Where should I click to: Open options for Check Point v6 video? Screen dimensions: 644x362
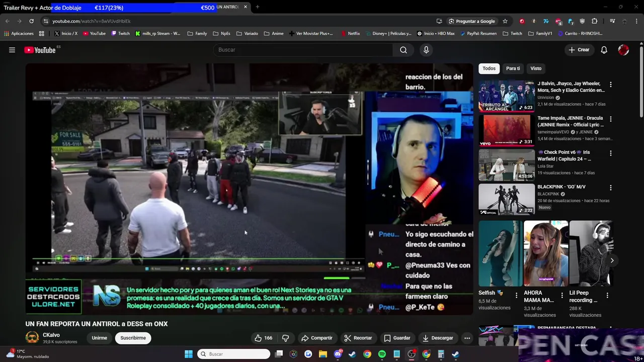(611, 153)
